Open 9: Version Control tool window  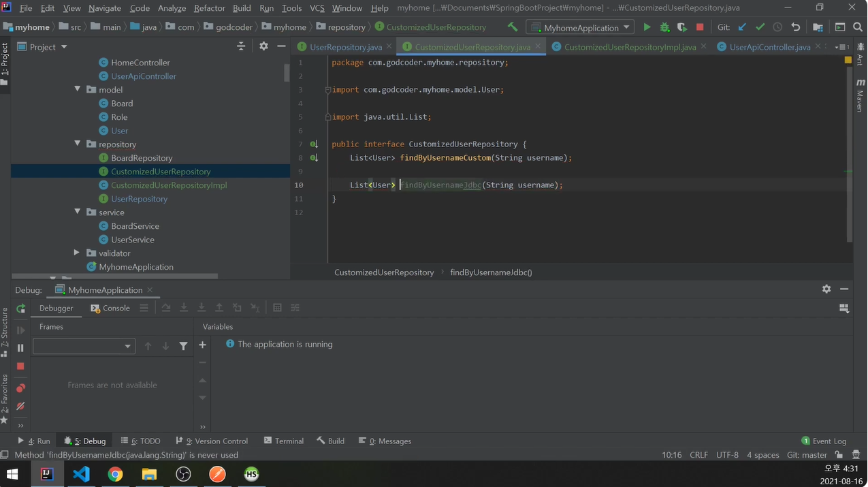coord(212,441)
